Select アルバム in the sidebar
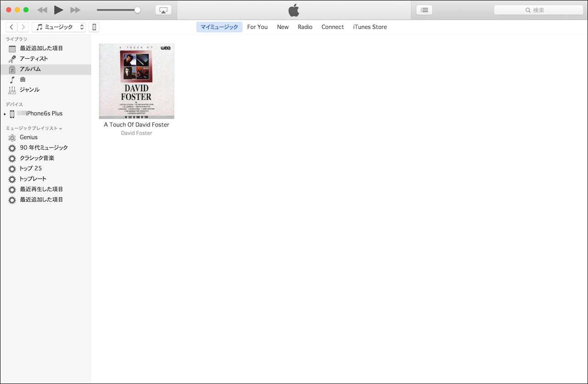Viewport: 588px width, 384px height. [45, 69]
